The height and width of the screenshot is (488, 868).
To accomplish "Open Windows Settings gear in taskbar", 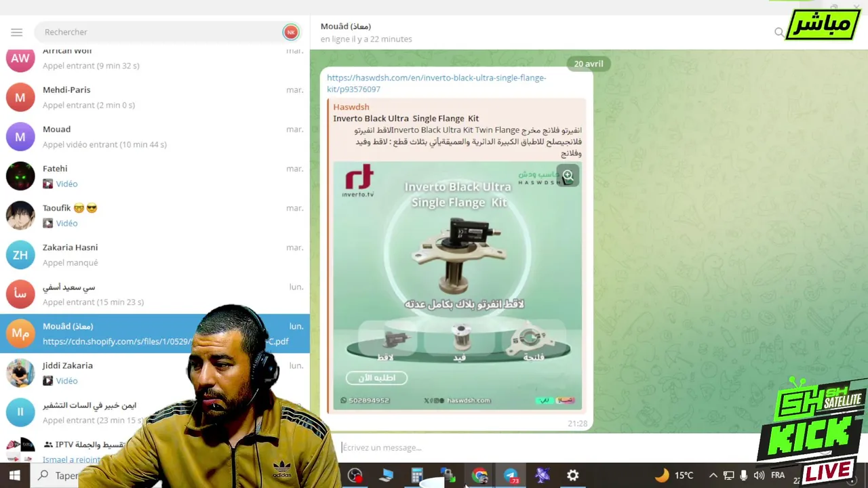I will pos(573,475).
